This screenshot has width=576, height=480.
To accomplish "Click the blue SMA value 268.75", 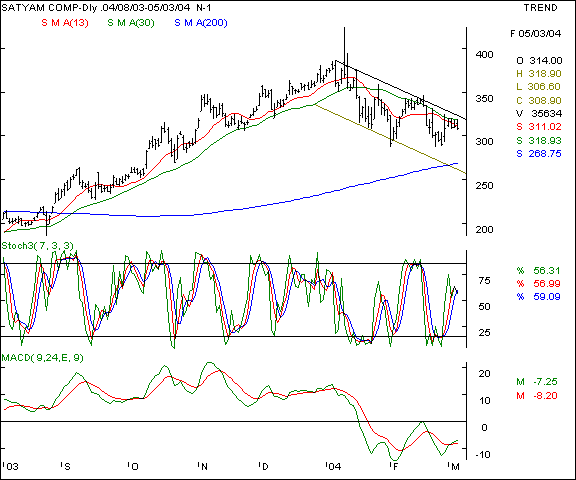I will [x=545, y=154].
